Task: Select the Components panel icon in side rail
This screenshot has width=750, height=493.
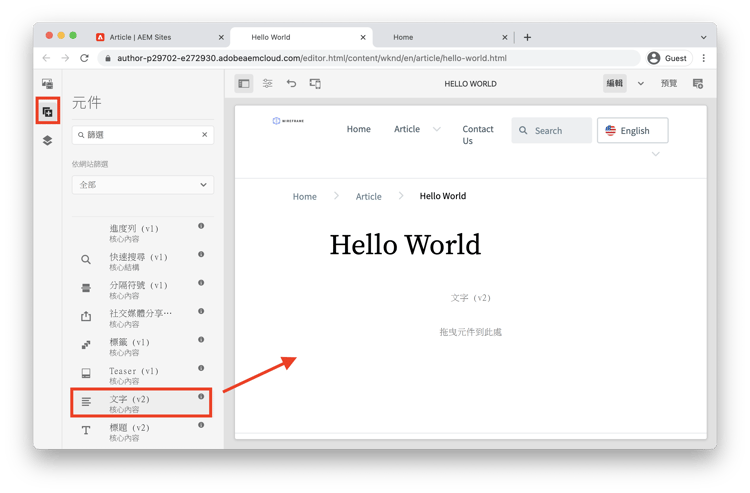Action: pyautogui.click(x=47, y=112)
